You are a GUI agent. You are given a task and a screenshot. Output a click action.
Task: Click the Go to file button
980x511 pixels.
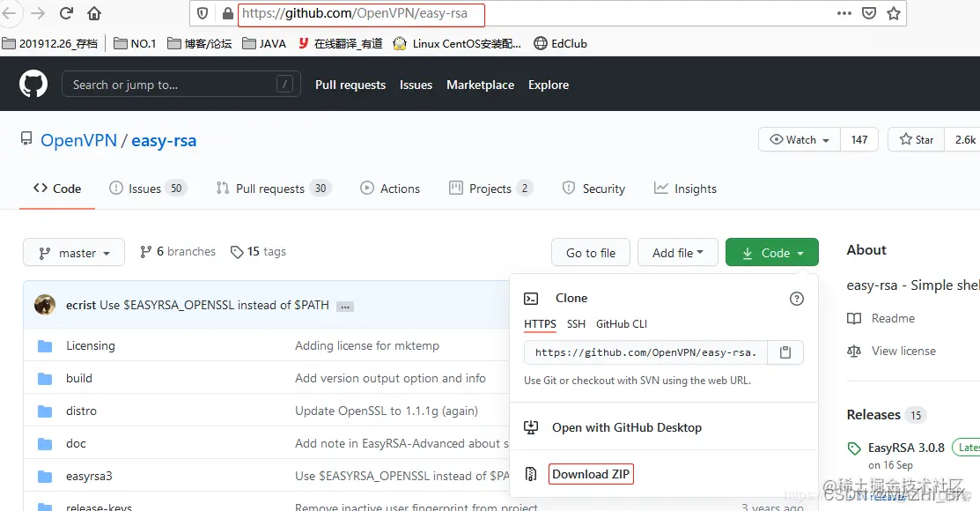click(x=591, y=252)
